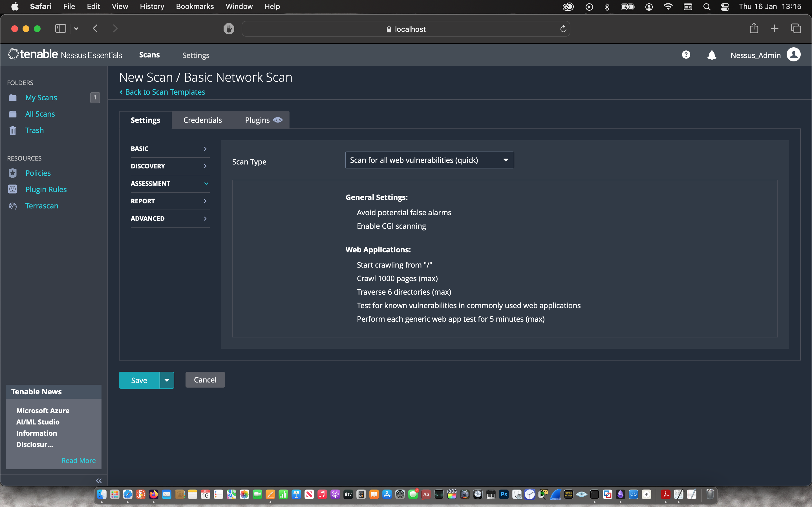Open the Scan Type dropdown
812x507 pixels.
tap(429, 160)
